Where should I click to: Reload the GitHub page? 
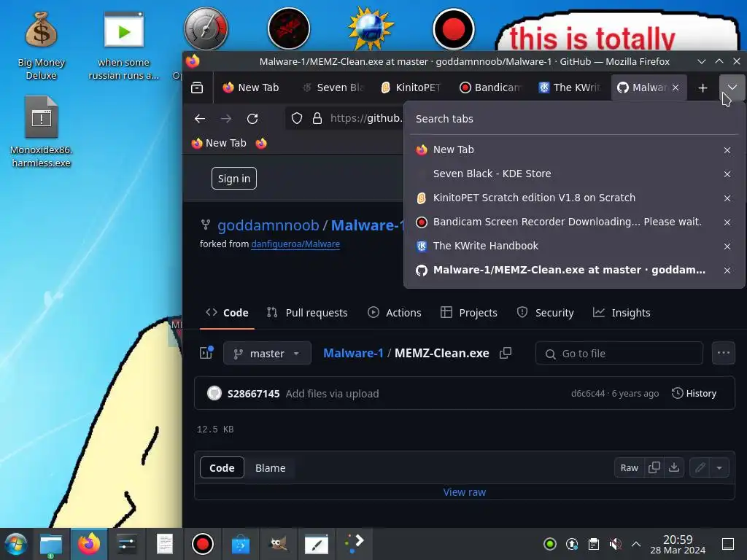pyautogui.click(x=252, y=119)
